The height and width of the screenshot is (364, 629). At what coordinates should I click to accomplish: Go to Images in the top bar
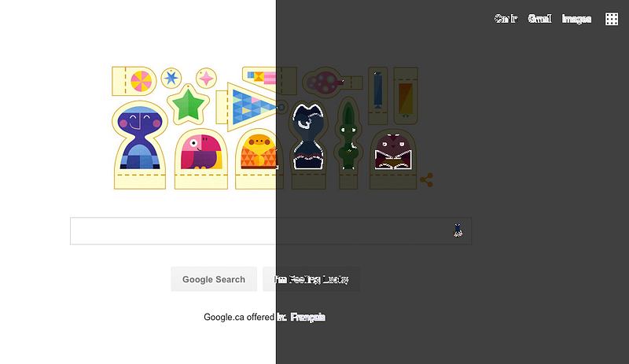576,19
